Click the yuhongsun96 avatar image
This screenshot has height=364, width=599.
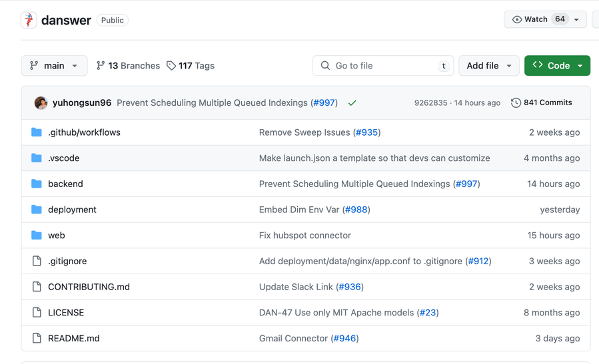41,103
